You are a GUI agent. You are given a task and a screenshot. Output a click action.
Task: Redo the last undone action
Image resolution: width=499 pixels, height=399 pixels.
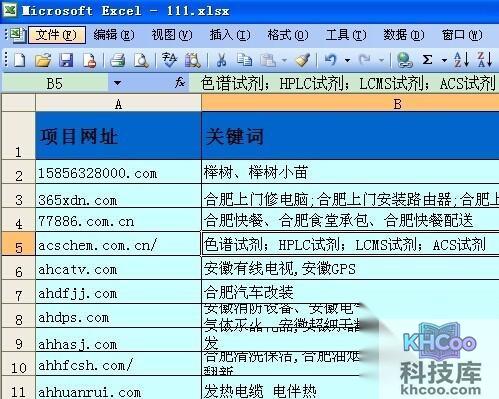click(x=365, y=60)
